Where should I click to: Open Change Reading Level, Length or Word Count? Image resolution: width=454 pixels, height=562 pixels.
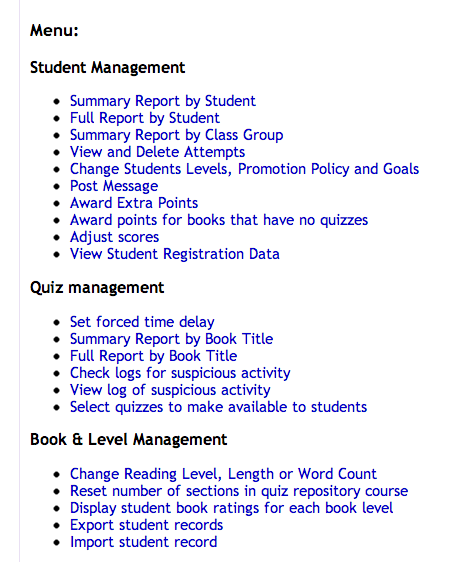pos(223,474)
